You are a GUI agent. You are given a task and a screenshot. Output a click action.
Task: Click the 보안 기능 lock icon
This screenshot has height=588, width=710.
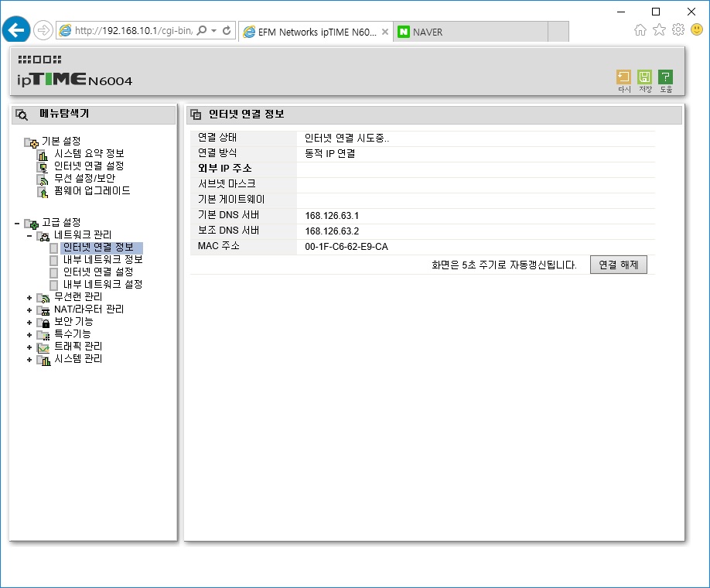[43, 323]
